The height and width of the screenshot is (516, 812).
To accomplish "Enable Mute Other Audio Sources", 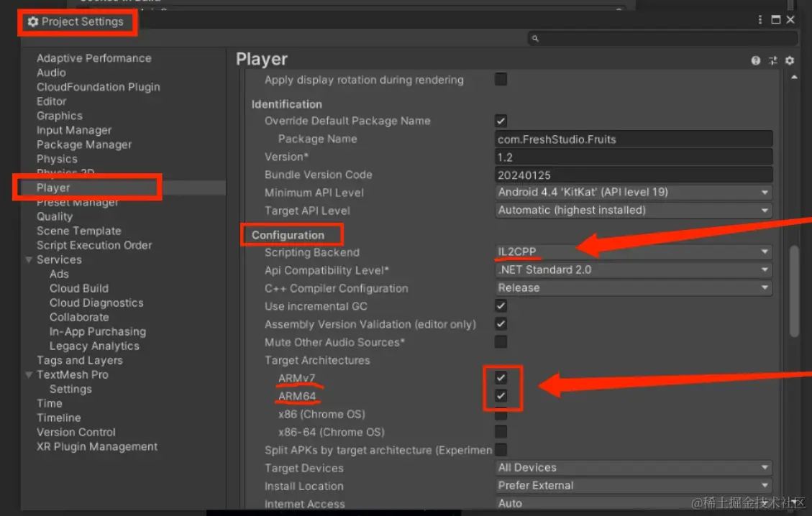I will [x=501, y=341].
